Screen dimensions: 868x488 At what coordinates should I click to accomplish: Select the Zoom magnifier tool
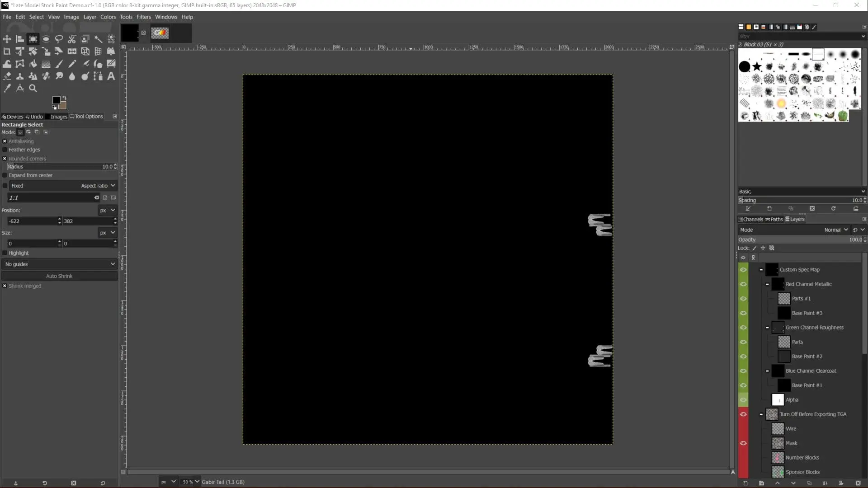click(x=33, y=89)
